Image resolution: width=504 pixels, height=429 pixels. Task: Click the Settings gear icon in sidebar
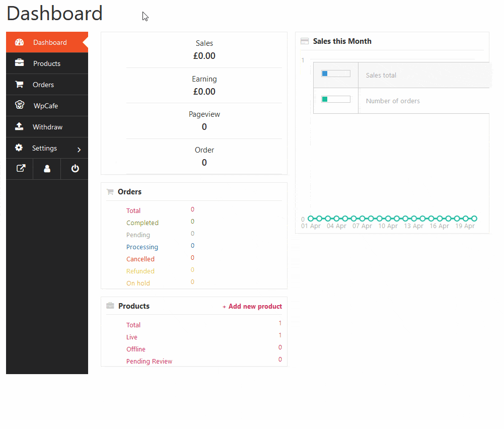click(19, 148)
